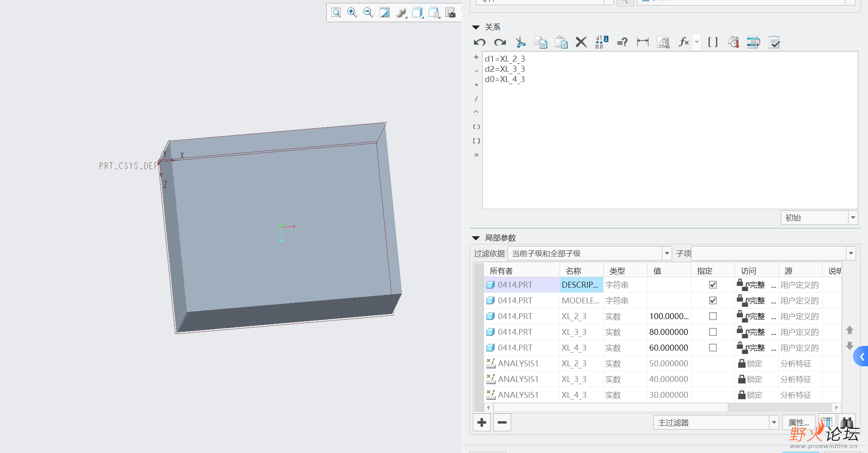Screen dimensions: 868x453
Task: Open the saved orientations cube icon
Action: pos(418,13)
